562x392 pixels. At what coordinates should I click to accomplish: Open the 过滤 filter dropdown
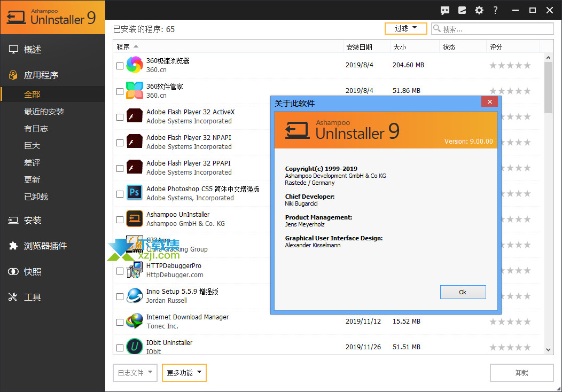click(405, 28)
